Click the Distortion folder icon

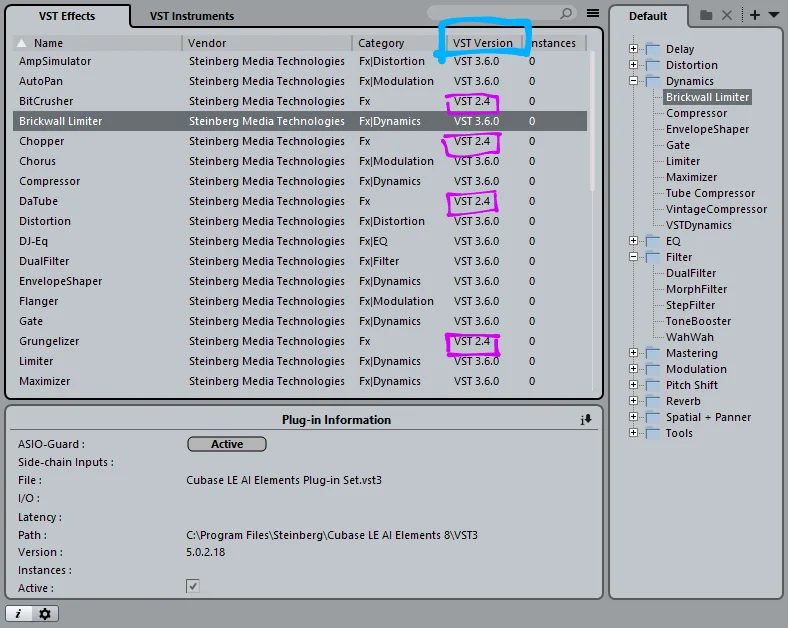pos(653,65)
